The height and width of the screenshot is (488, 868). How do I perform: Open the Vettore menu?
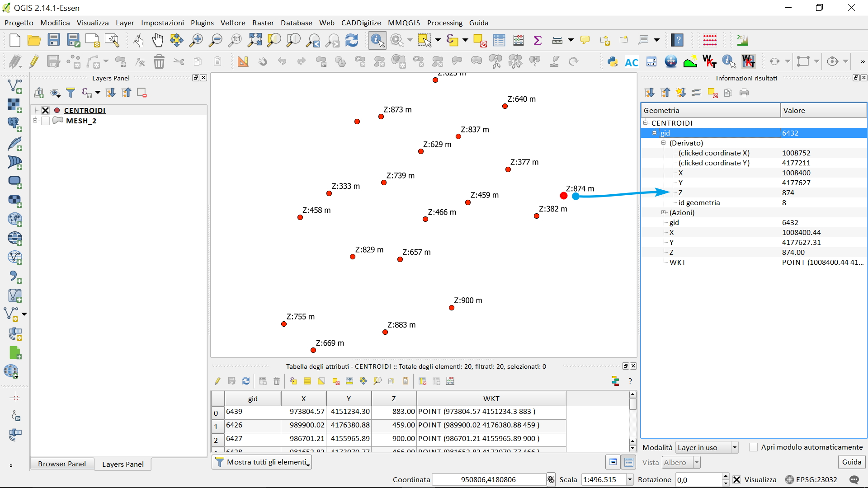point(232,23)
